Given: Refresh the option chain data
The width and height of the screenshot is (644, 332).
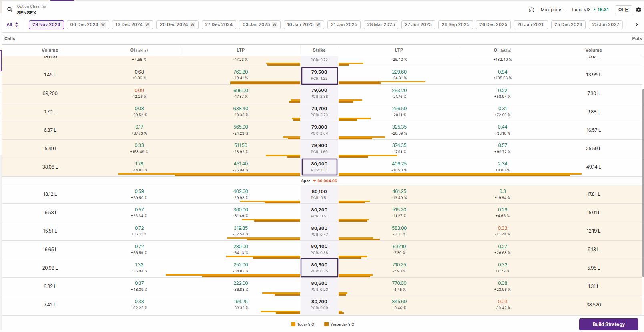Looking at the screenshot, I should pos(532,10).
